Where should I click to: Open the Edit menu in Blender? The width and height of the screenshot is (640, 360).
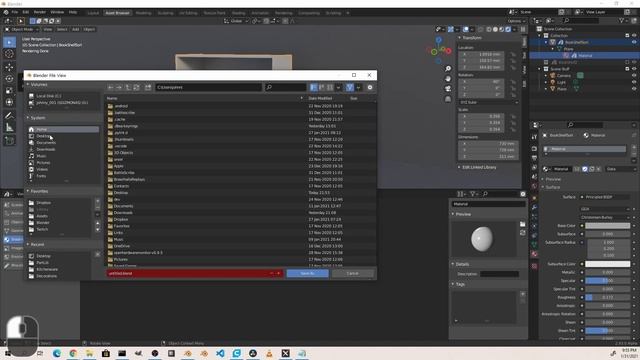(x=26, y=12)
